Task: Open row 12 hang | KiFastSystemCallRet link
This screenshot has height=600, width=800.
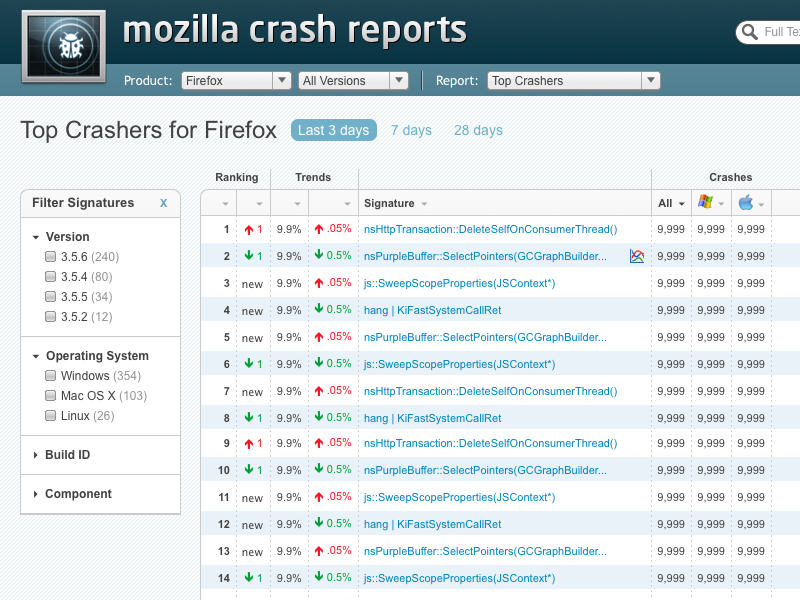Action: (432, 524)
